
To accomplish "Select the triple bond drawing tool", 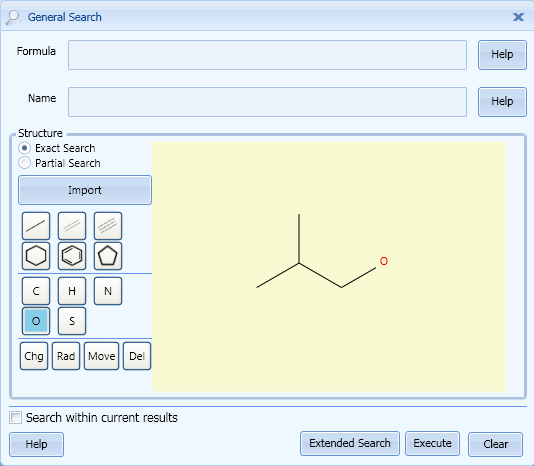I will pos(108,226).
